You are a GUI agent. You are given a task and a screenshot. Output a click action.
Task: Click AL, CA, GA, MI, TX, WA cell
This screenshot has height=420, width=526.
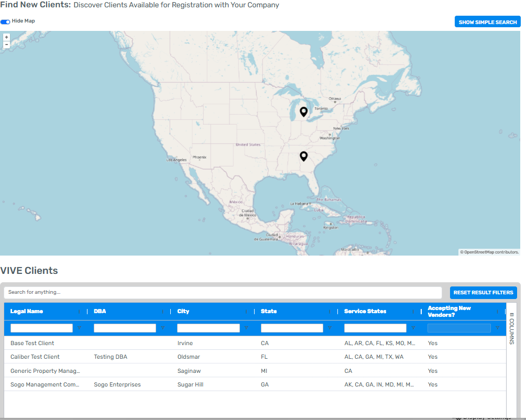(x=374, y=357)
